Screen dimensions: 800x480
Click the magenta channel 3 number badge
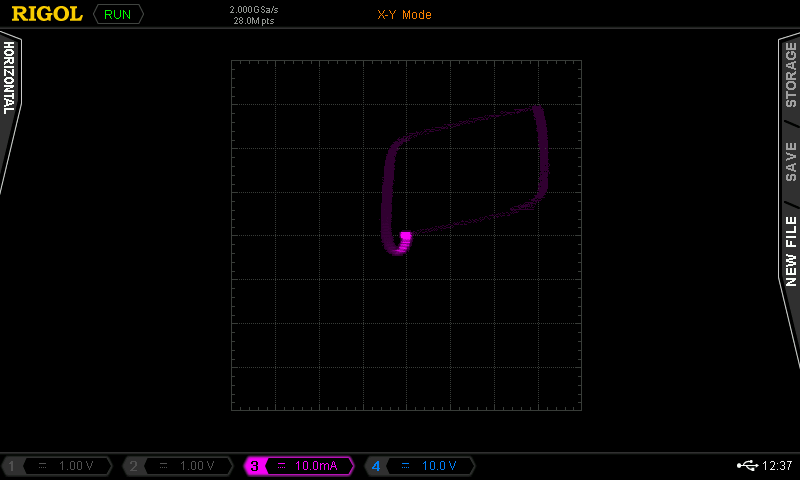point(254,466)
